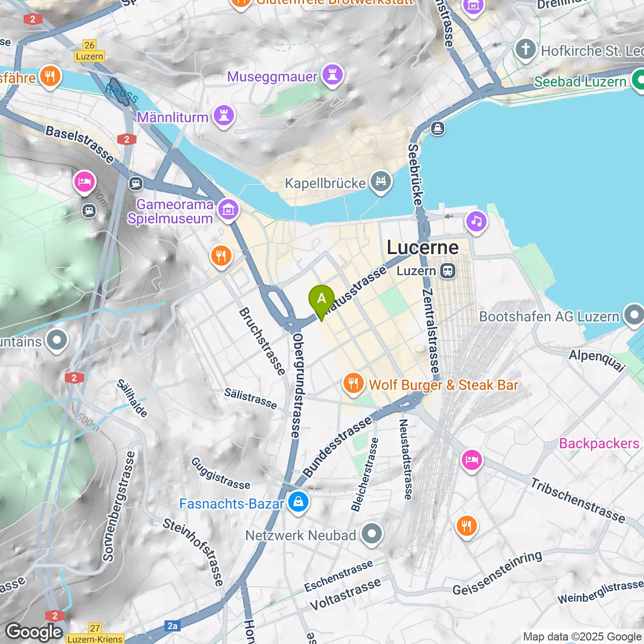The image size is (644, 644).
Task: Click the purple music venue icon by the lake
Action: click(x=476, y=221)
